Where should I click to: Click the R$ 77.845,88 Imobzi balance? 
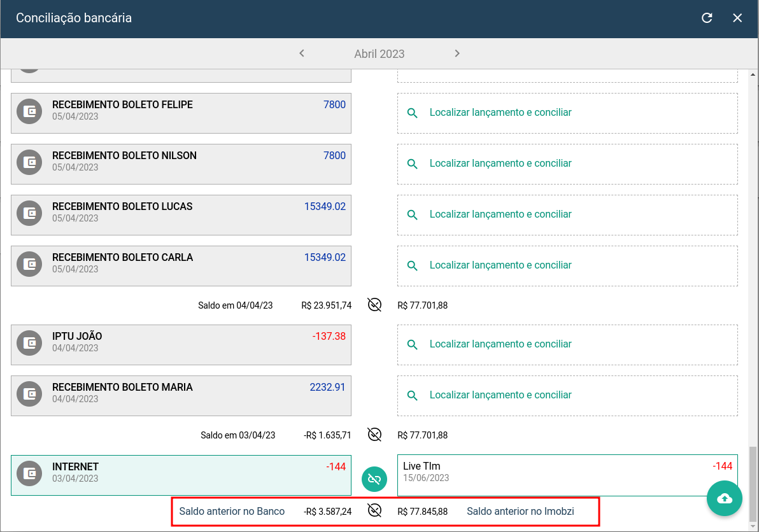pos(423,511)
